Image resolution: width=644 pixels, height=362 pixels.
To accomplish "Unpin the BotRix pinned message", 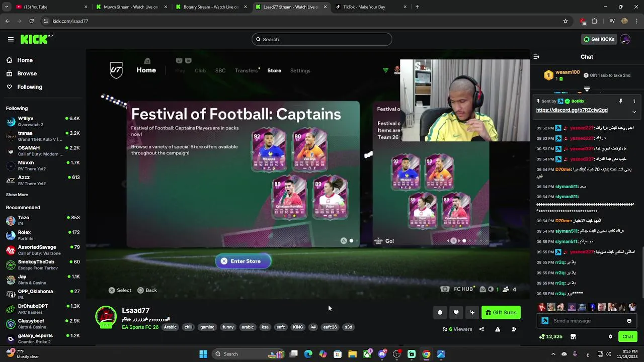I will pyautogui.click(x=621, y=101).
